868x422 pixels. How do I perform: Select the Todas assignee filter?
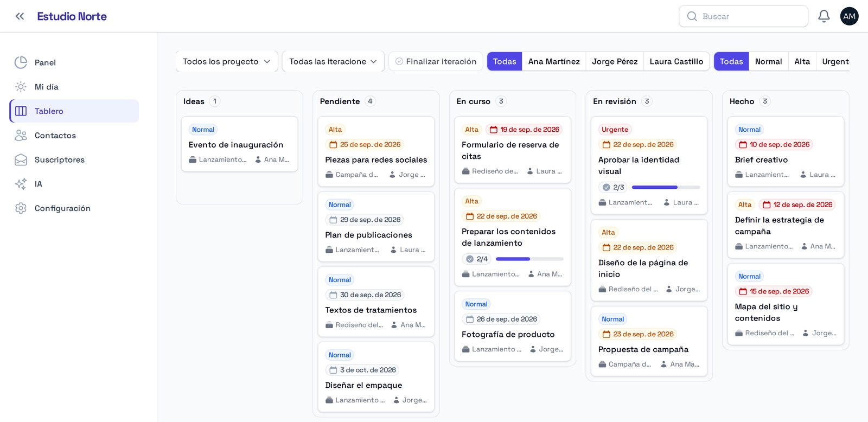[505, 61]
